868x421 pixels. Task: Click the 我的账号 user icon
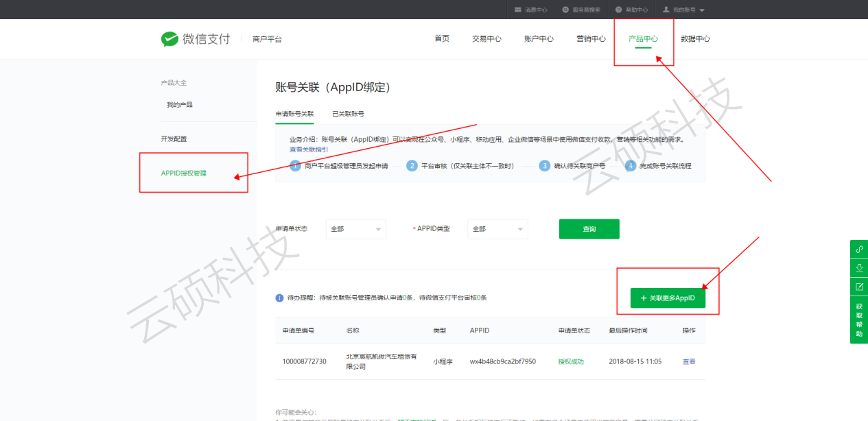666,10
